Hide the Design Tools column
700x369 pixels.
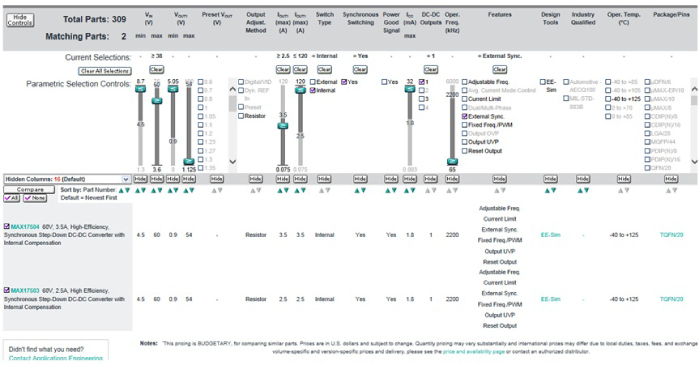550,179
